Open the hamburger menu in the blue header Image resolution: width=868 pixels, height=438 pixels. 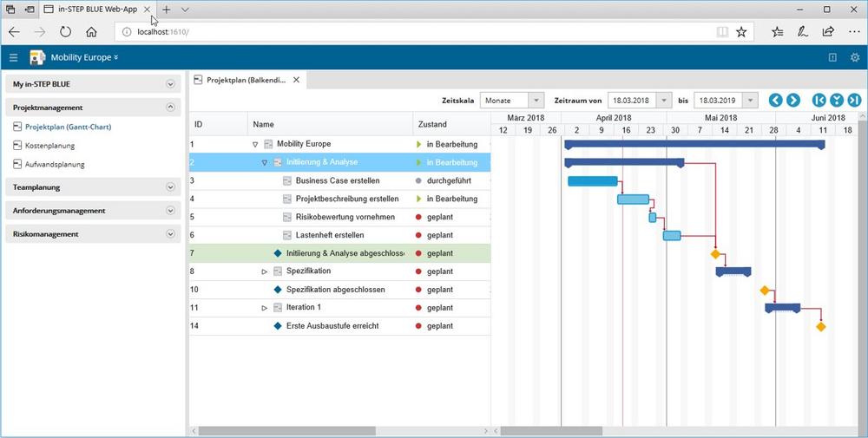[13, 57]
